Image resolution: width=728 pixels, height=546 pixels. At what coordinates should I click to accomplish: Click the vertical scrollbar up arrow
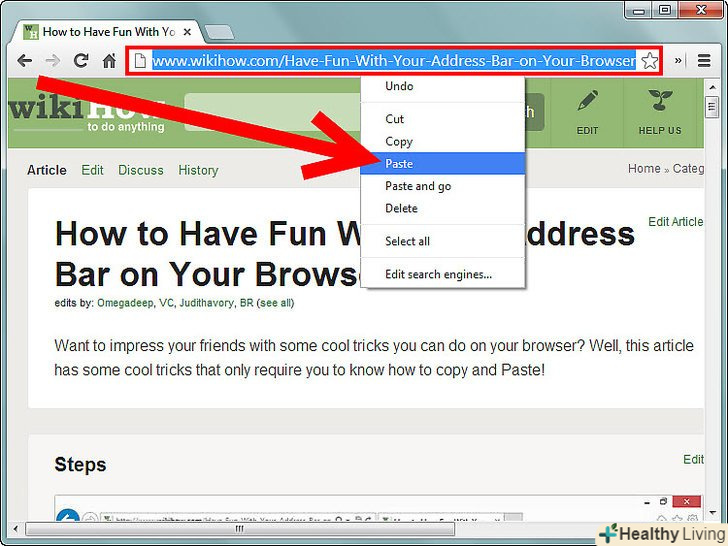tap(712, 87)
